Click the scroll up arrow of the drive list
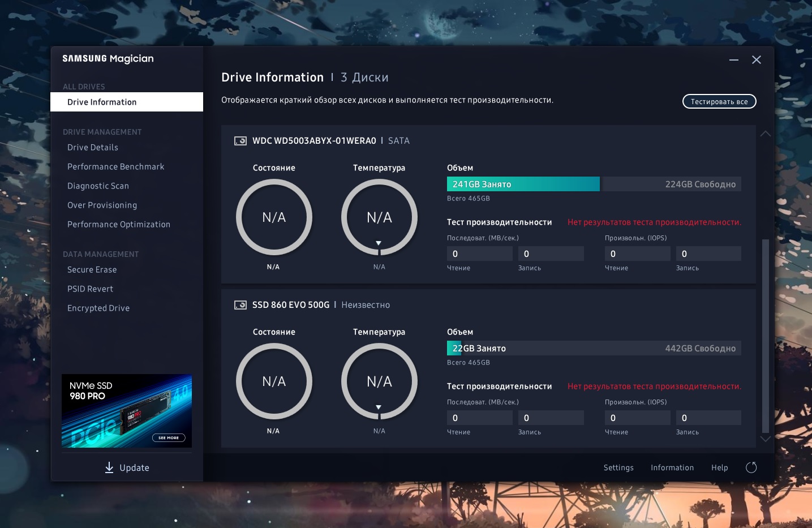The width and height of the screenshot is (812, 528). (x=766, y=134)
